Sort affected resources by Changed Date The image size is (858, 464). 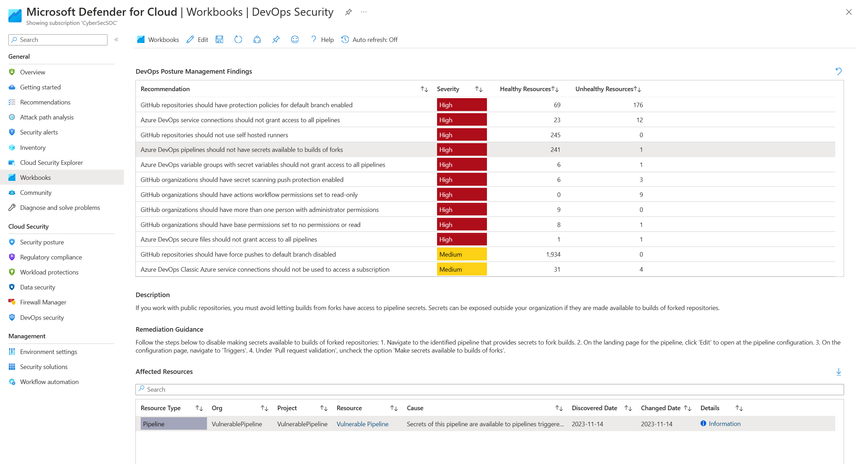tap(688, 408)
